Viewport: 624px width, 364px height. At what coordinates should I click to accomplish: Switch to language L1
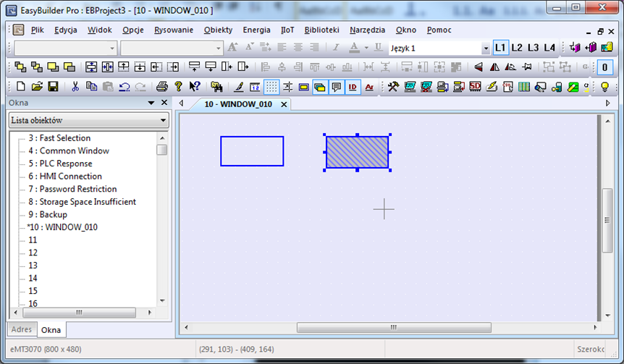tap(500, 48)
